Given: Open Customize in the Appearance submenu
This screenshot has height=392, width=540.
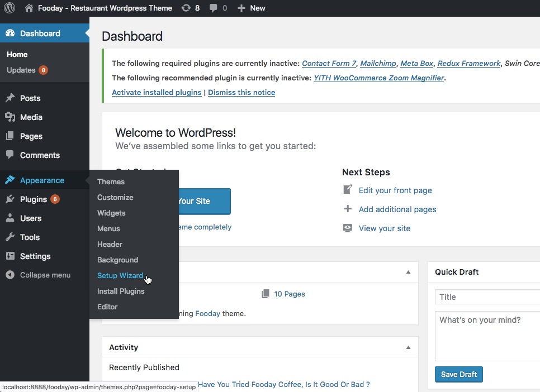Looking at the screenshot, I should [115, 198].
